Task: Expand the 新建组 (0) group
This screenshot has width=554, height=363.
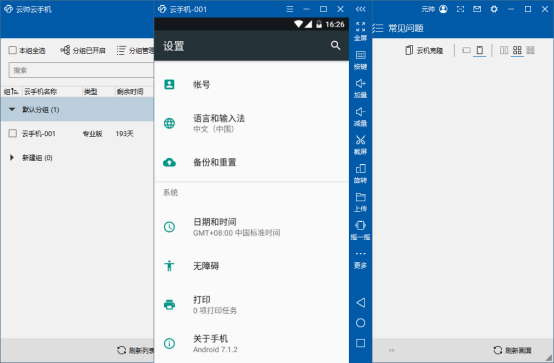Action: (x=12, y=158)
